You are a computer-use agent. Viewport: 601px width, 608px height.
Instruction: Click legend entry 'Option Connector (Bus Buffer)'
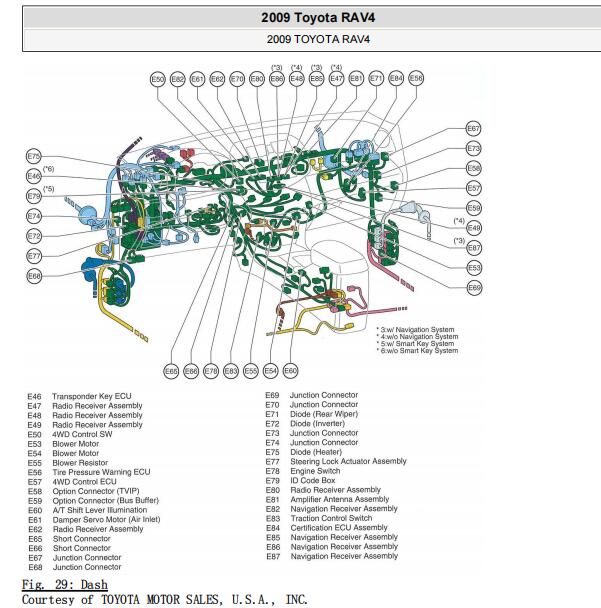coord(105,501)
